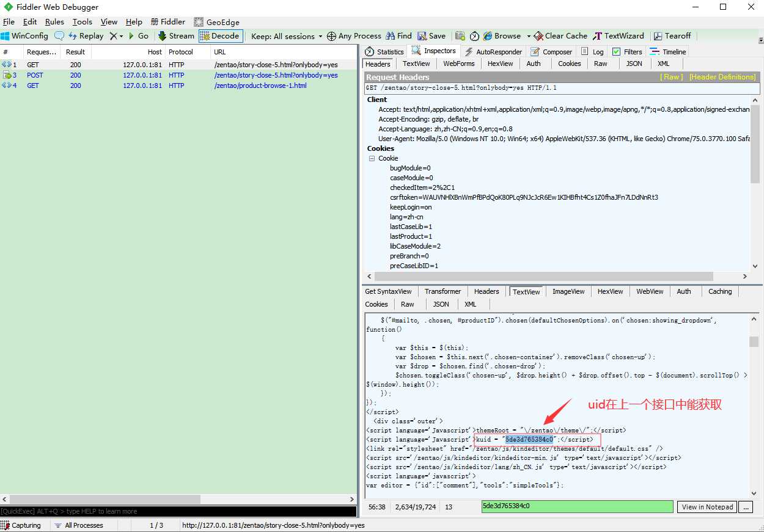The height and width of the screenshot is (532, 764).
Task: Open the TextWizard tool
Action: coord(619,36)
